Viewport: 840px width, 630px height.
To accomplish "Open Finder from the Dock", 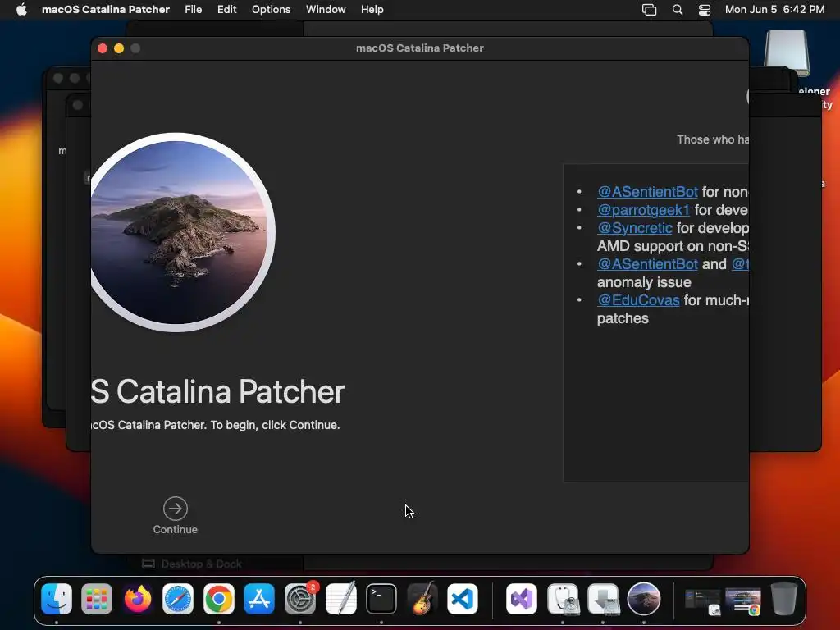I will click(57, 599).
